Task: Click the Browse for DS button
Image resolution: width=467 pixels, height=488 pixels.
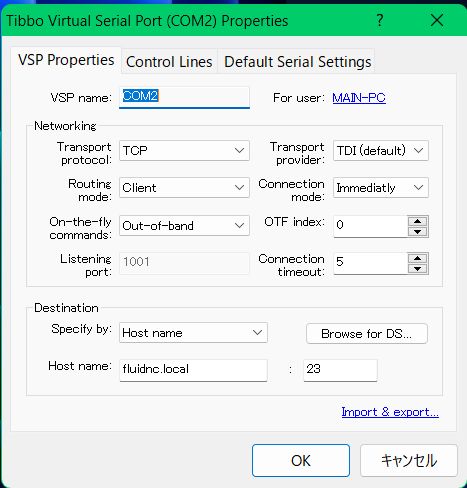Action: tap(367, 333)
